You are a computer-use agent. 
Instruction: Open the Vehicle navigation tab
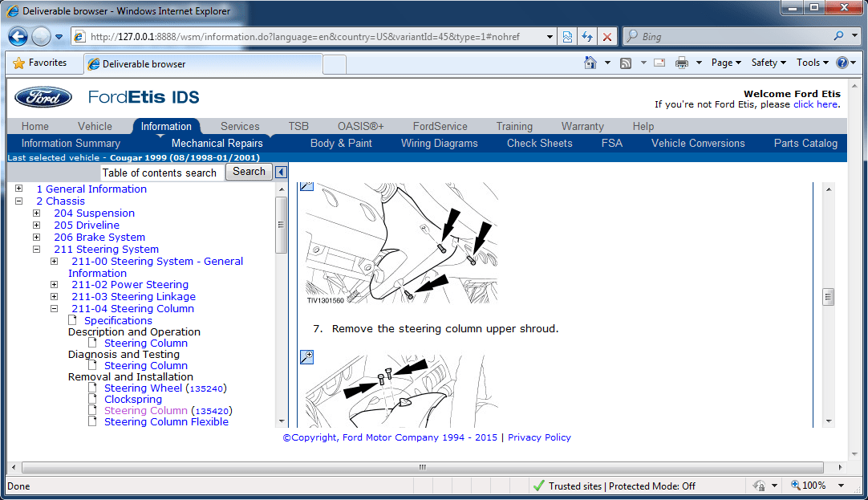[95, 126]
